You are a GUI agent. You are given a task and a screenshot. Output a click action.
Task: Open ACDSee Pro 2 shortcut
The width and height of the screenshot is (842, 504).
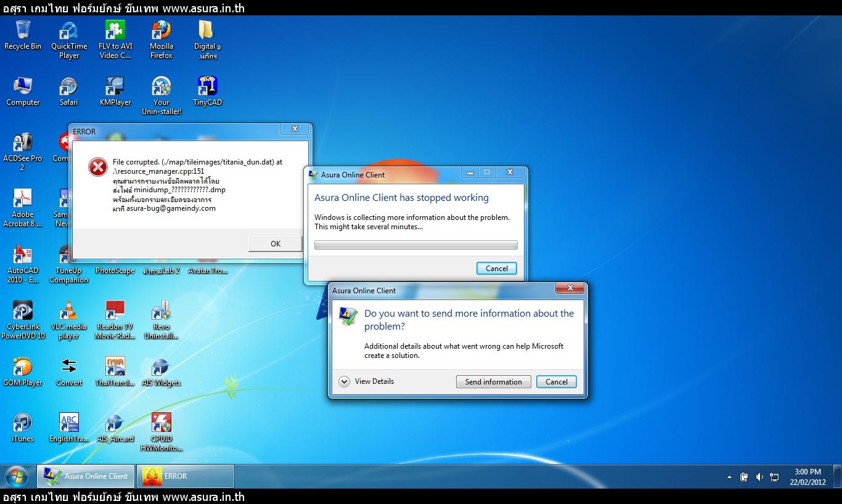tap(23, 152)
